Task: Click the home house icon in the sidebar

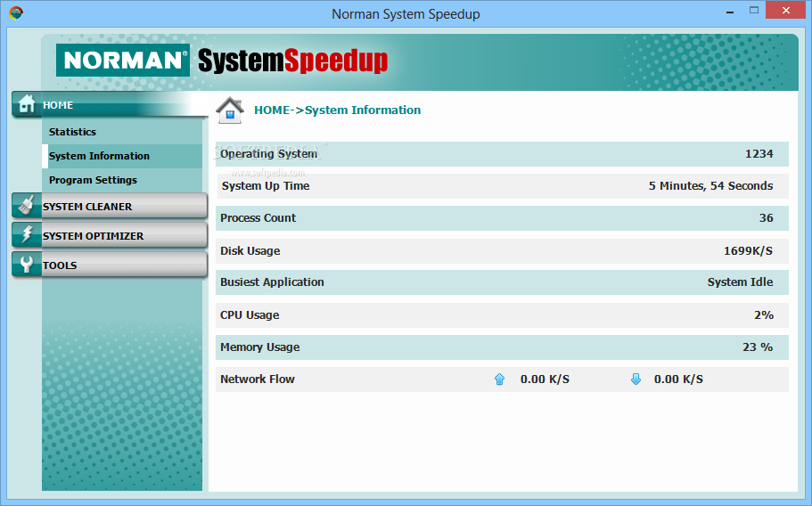Action: coord(27,104)
